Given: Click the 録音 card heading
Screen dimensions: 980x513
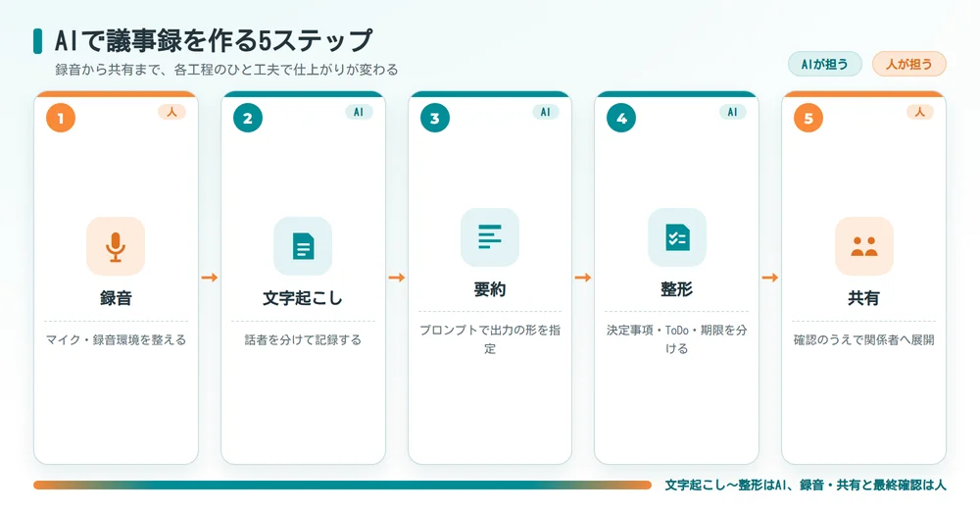Looking at the screenshot, I should coord(116,298).
